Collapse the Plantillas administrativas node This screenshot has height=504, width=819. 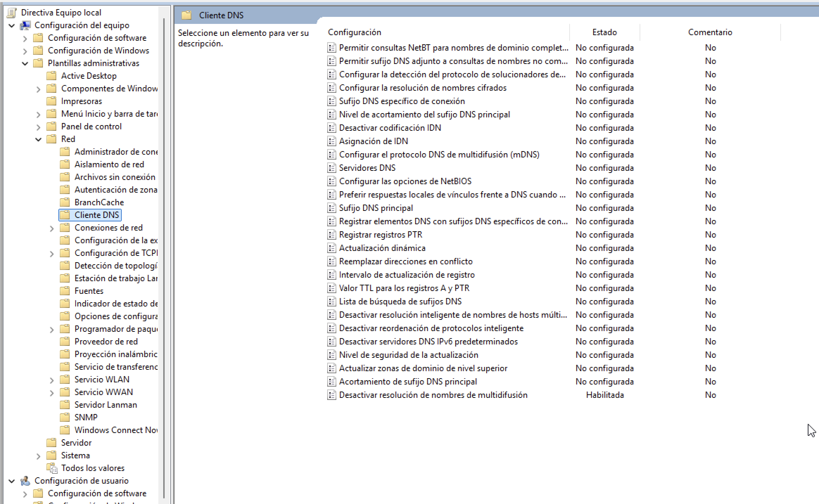click(25, 63)
